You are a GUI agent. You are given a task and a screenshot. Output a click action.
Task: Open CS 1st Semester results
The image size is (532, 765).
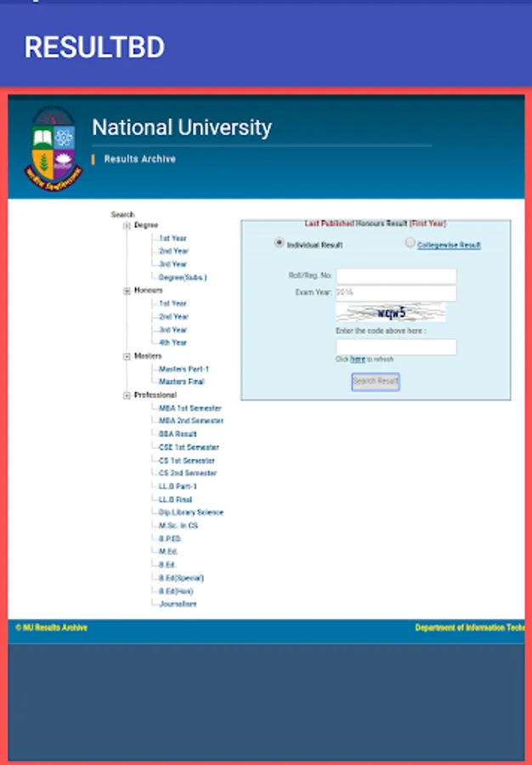[x=187, y=461]
